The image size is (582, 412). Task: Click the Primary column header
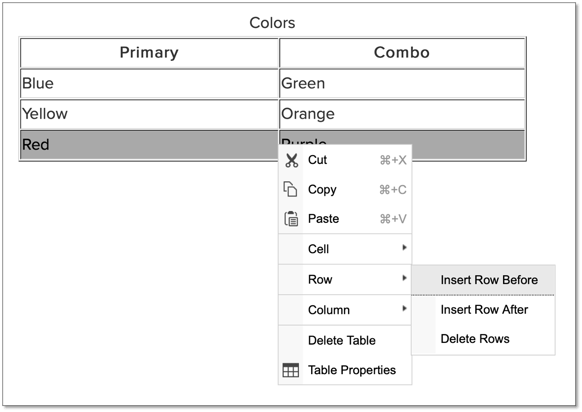149,53
